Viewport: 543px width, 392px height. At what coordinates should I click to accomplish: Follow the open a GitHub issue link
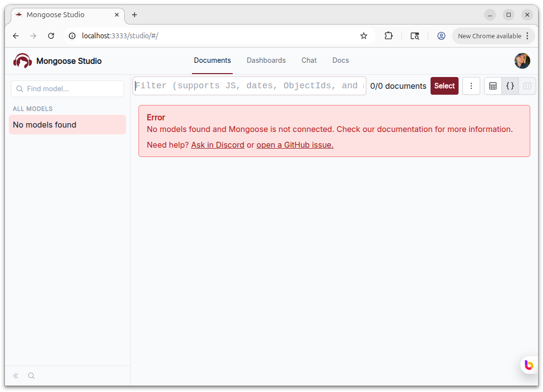295,145
